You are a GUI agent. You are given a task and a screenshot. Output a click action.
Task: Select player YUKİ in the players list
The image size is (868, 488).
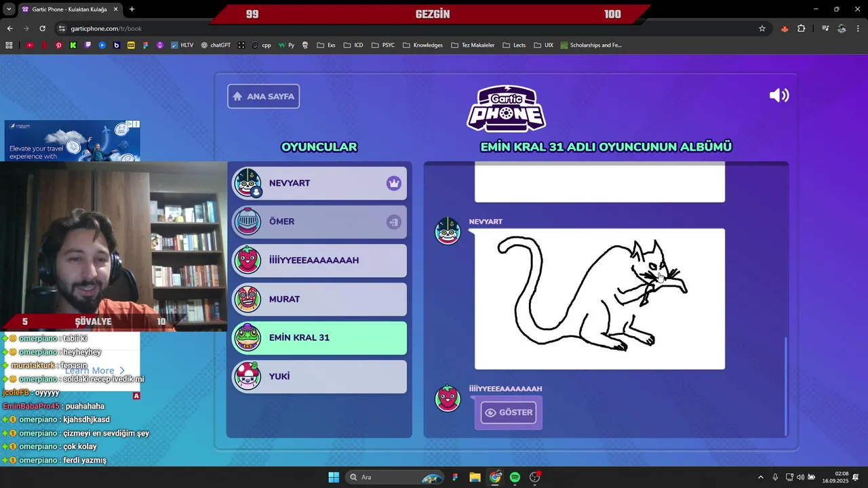click(319, 376)
